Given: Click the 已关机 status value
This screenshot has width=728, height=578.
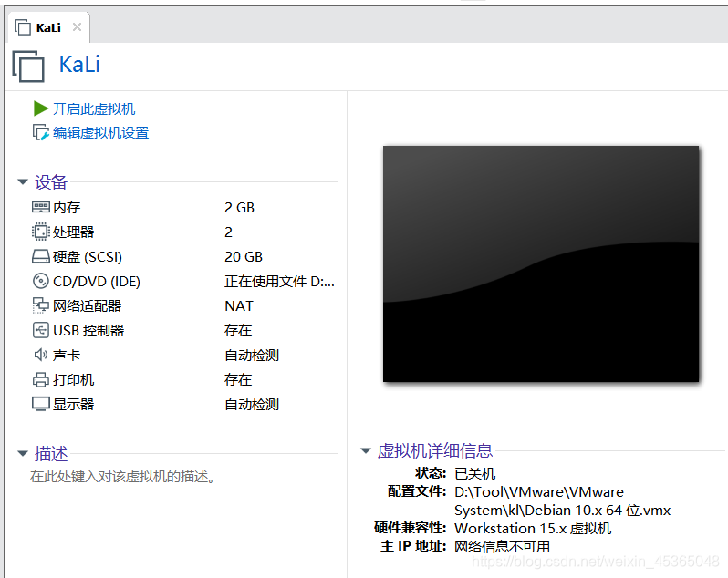Looking at the screenshot, I should coord(475,473).
